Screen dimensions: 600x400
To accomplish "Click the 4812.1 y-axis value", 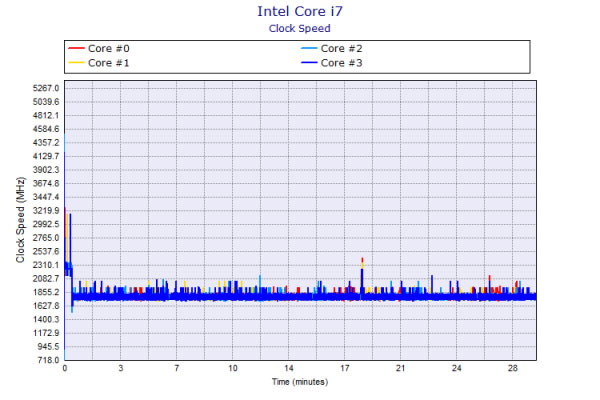I will [46, 116].
